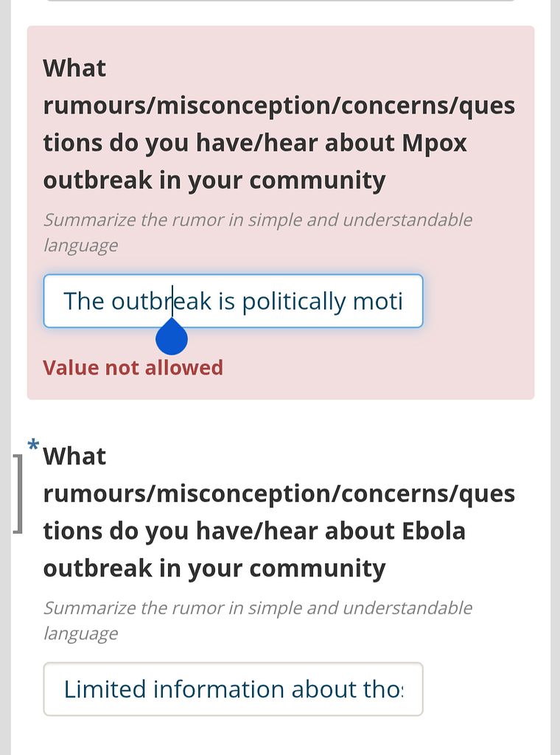Screen dimensions: 560x755
Task: Click the gray bracket left of the Ebola question
Action: coord(18,493)
